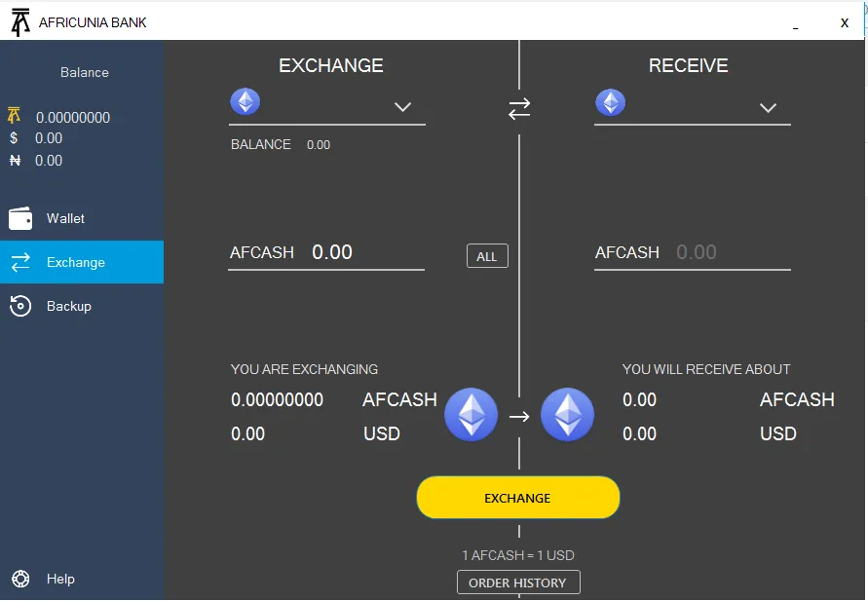
Task: Open ORDER HISTORY
Action: pos(518,582)
